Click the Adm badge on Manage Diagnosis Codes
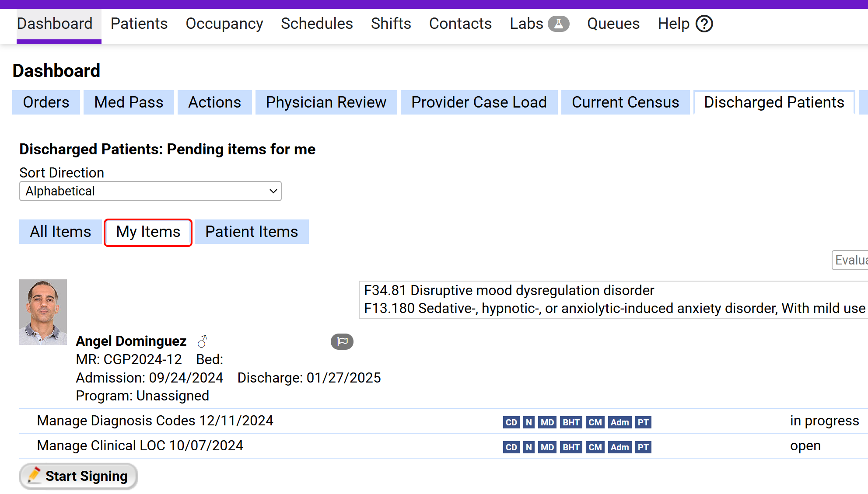868x494 pixels. [x=619, y=422]
